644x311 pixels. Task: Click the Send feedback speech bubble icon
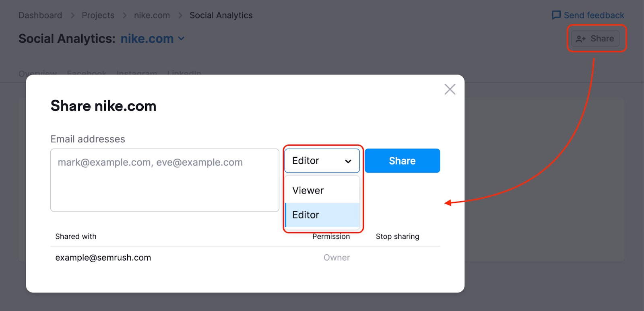point(556,15)
